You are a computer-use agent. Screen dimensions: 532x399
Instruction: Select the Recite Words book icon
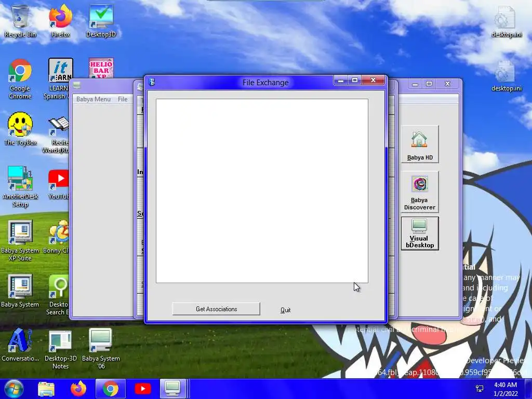(57, 135)
